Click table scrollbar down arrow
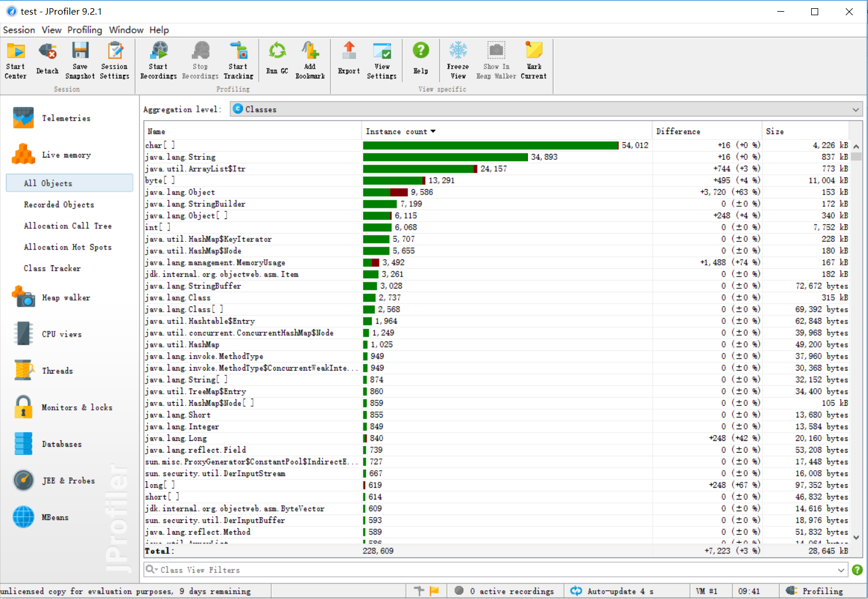Image resolution: width=868 pixels, height=599 pixels. click(856, 537)
